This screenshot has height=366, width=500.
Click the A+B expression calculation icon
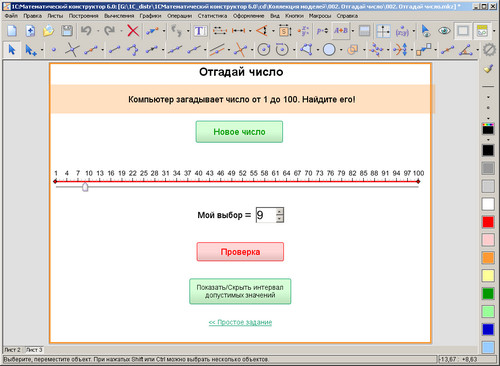341,31
